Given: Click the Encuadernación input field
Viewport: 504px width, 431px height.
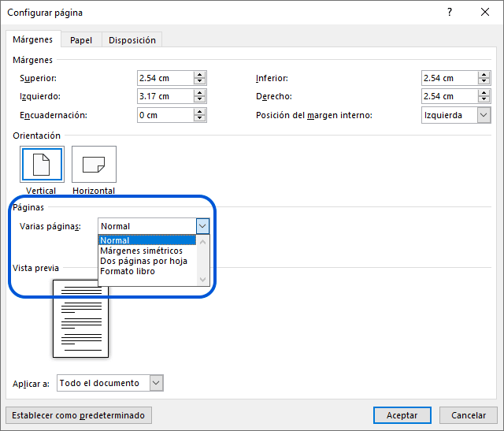Looking at the screenshot, I should [x=165, y=115].
